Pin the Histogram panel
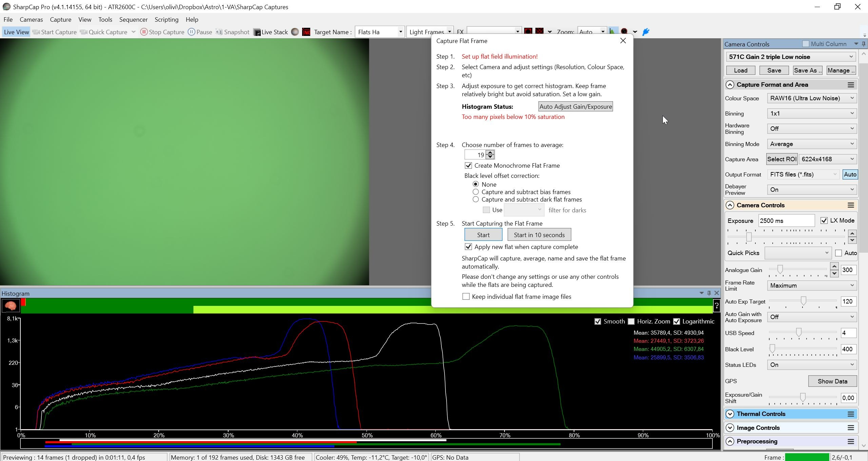Image resolution: width=868 pixels, height=461 pixels. 709,293
